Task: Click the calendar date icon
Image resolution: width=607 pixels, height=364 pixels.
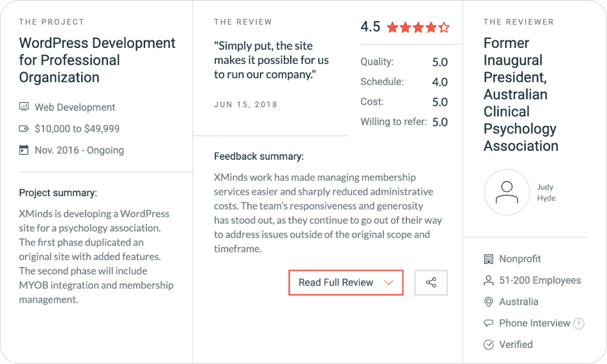Action: tap(24, 151)
